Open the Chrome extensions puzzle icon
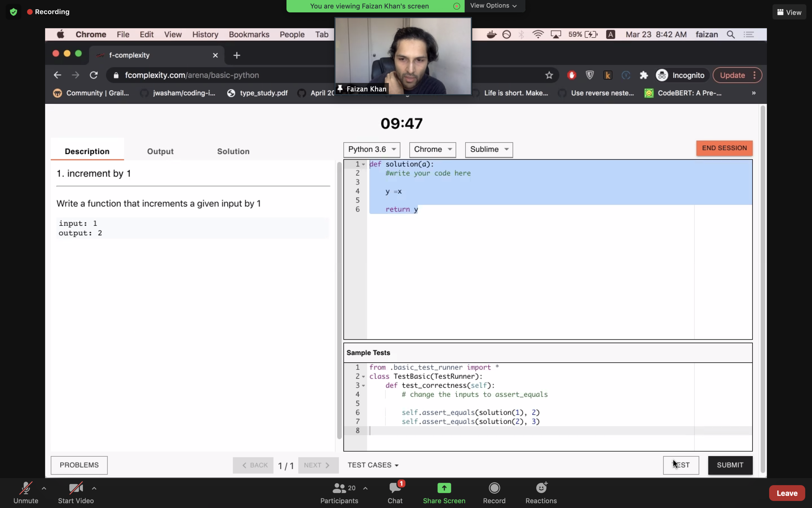 tap(643, 75)
